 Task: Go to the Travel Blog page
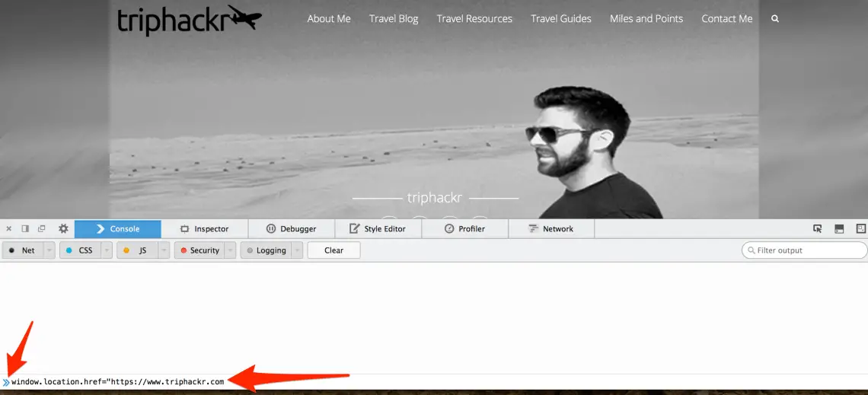394,19
